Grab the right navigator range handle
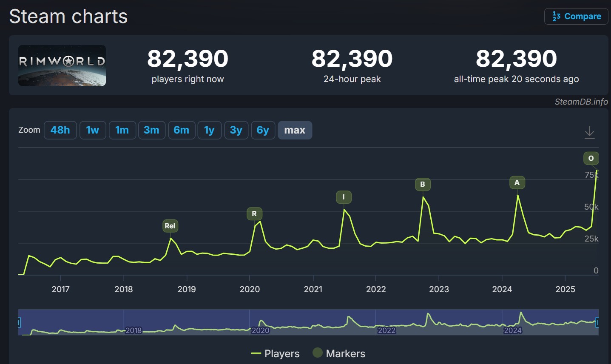 tap(597, 322)
